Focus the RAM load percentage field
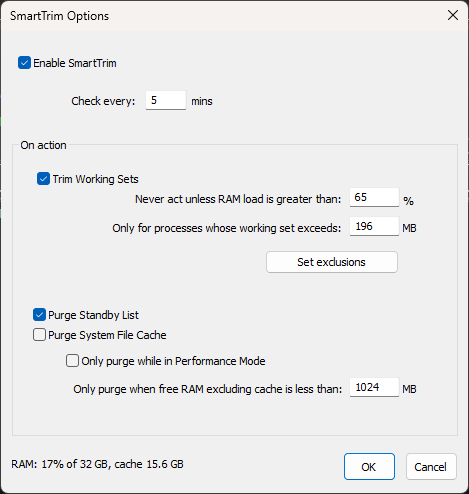This screenshot has height=494, width=469. coord(374,197)
